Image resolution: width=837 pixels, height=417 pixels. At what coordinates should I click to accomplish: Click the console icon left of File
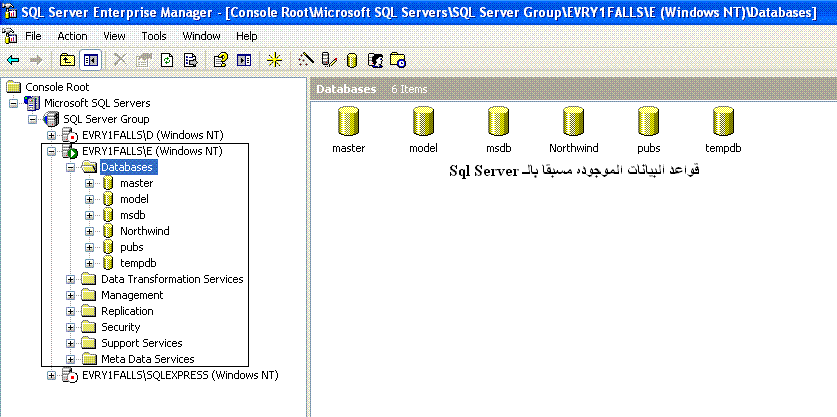point(10,36)
